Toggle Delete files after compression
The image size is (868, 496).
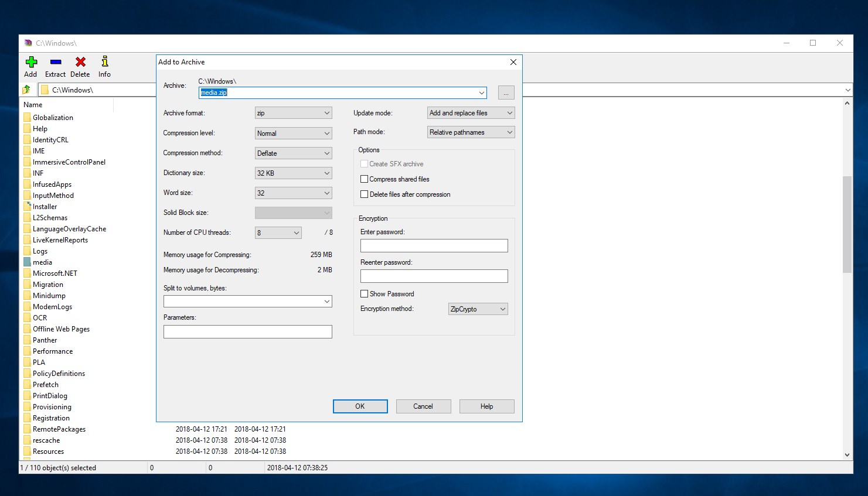click(x=364, y=194)
